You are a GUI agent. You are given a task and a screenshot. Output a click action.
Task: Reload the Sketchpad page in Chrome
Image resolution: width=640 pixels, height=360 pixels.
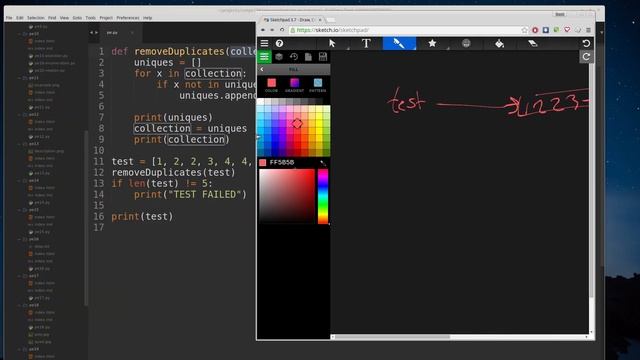click(282, 30)
